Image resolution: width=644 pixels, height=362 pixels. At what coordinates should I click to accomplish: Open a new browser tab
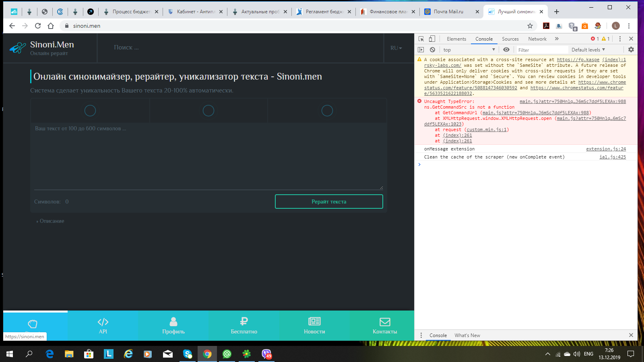[x=557, y=12]
